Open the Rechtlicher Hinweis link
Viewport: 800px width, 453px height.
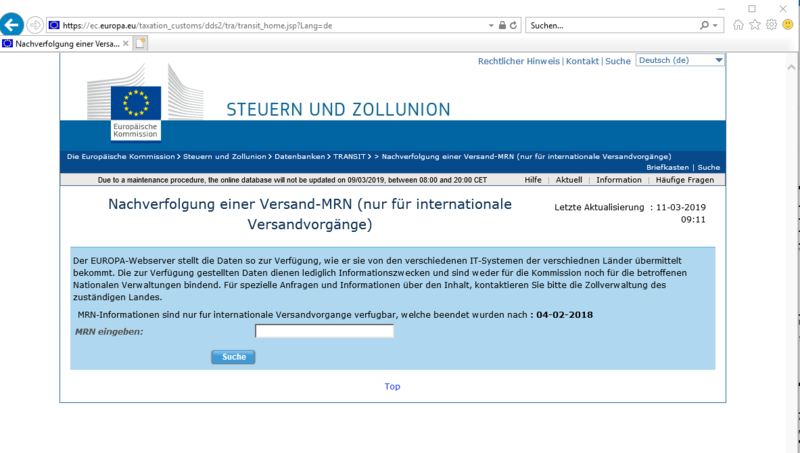pyautogui.click(x=518, y=61)
